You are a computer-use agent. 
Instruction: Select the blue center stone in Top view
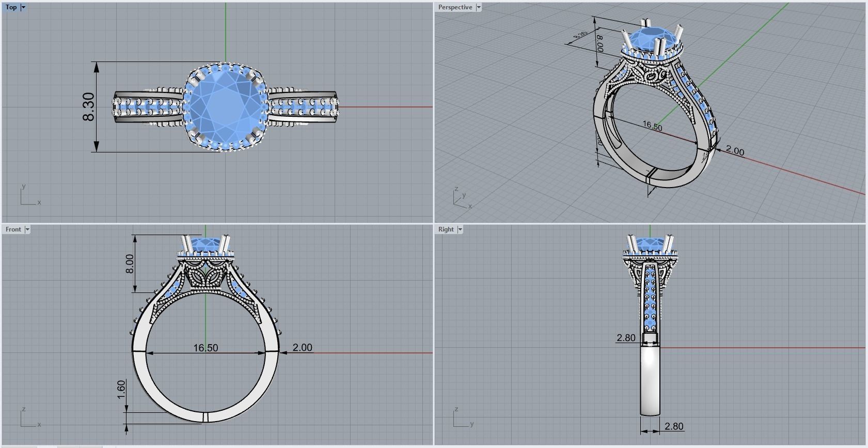point(226,106)
